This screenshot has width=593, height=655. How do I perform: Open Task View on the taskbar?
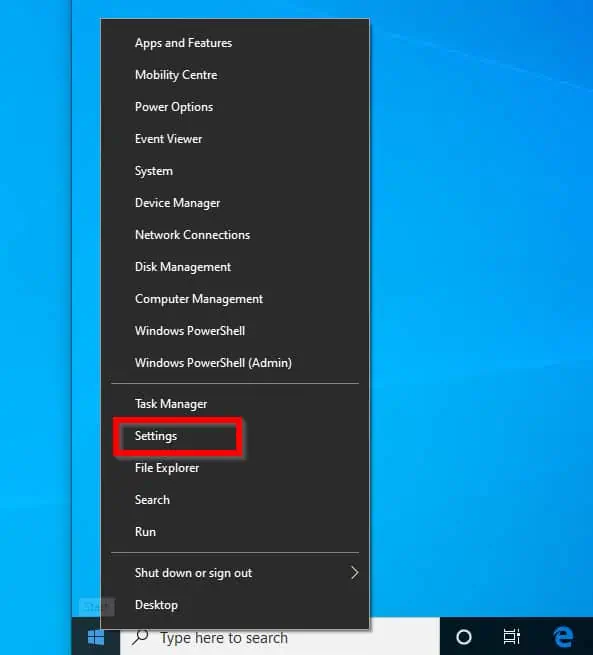pos(512,637)
